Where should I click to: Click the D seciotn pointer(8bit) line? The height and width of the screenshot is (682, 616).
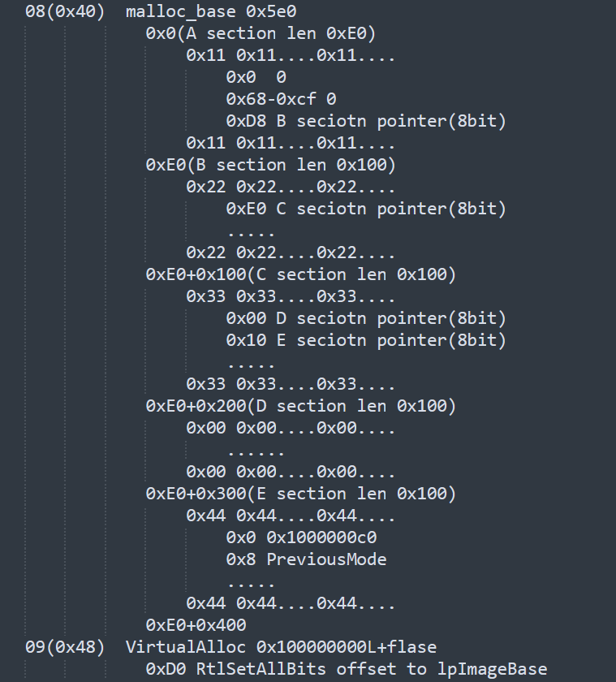(366, 317)
